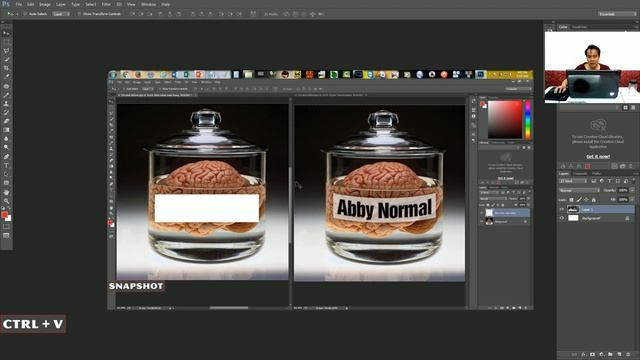
Task: Open the Move tool preset picker arrow
Action: pyautogui.click(x=16, y=14)
